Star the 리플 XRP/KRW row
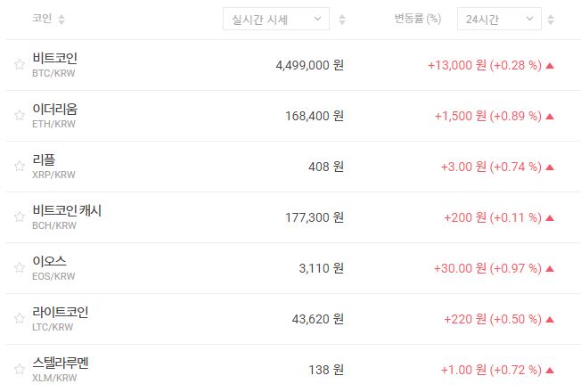The image size is (581, 392). 19,166
